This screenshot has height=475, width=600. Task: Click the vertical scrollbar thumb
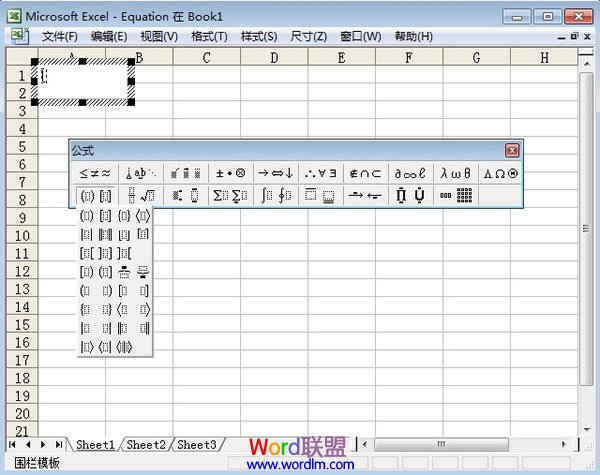[586, 229]
